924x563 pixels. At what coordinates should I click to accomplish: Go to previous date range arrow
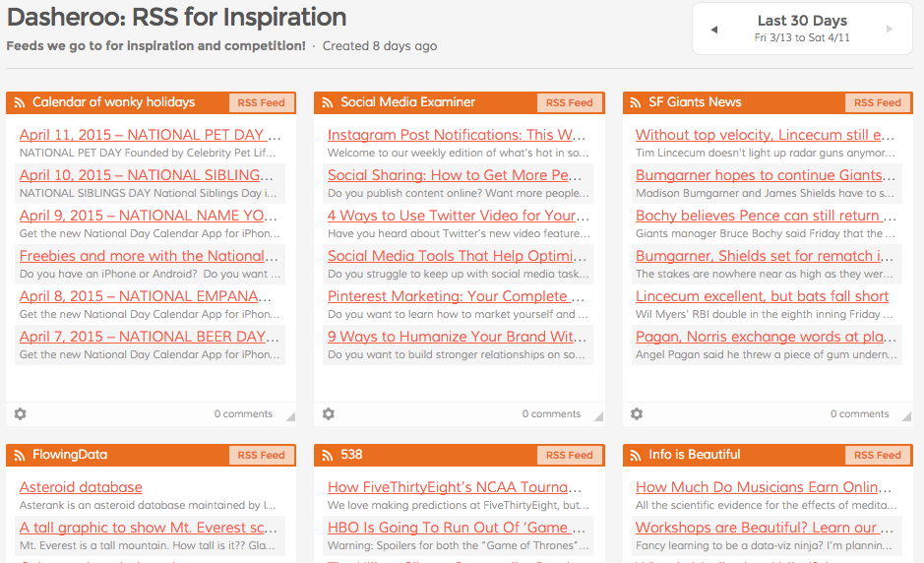click(713, 30)
